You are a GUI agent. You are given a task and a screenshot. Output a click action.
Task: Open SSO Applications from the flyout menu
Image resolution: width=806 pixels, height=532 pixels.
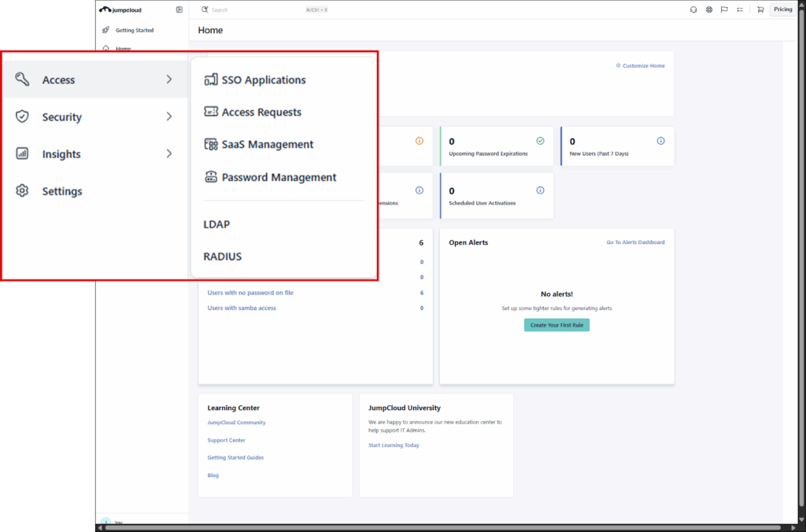(x=263, y=79)
